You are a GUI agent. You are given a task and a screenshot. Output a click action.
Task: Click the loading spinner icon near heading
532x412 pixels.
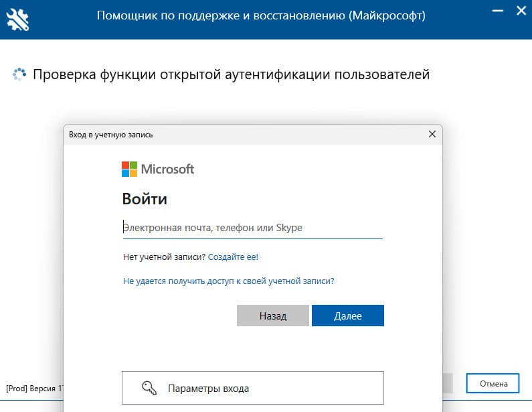point(19,74)
